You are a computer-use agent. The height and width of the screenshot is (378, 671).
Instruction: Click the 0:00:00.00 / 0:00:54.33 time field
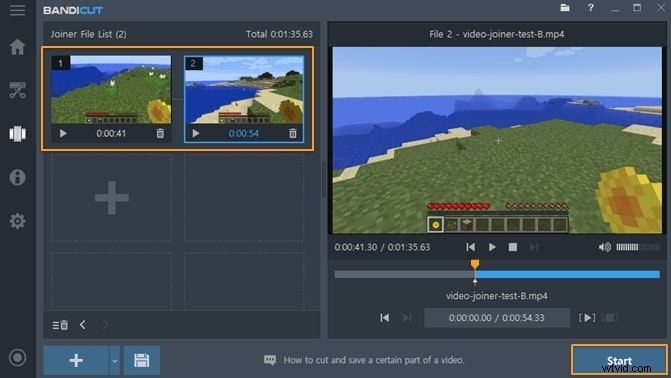point(497,318)
